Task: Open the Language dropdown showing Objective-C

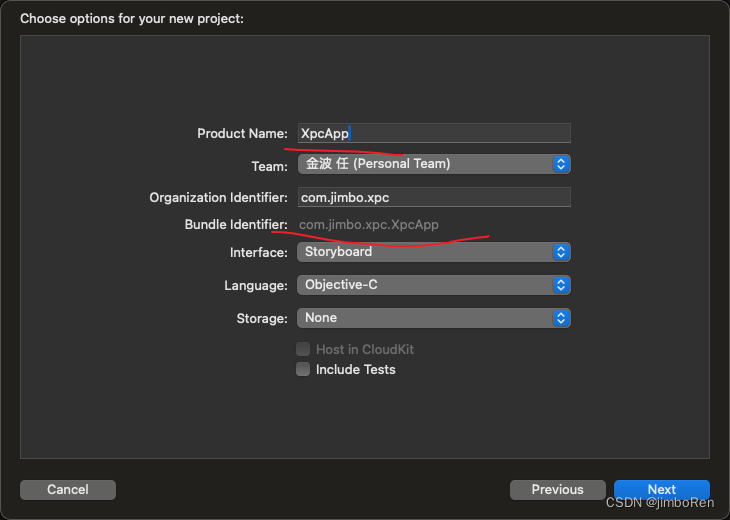Action: 434,285
